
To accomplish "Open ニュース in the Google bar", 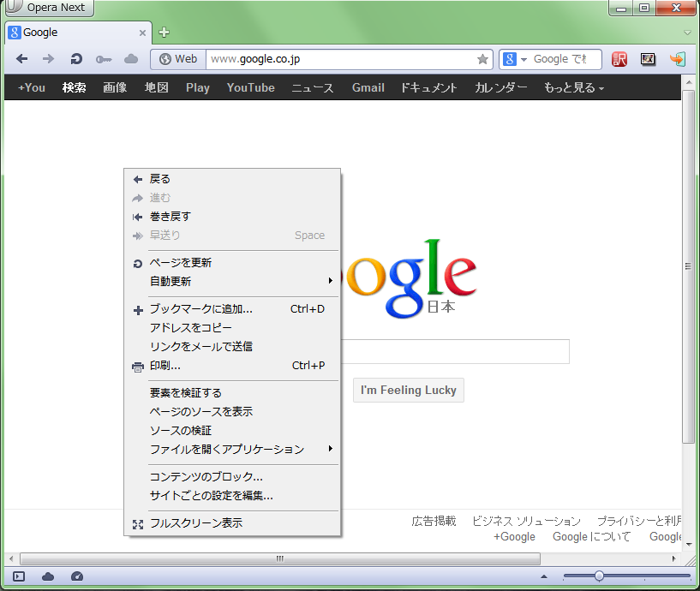I will click(313, 87).
